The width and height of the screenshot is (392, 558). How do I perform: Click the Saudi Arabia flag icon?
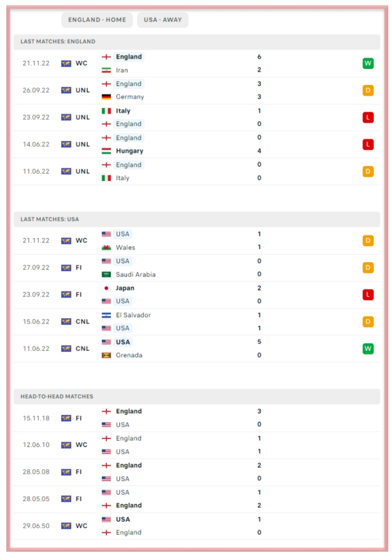[x=106, y=275]
